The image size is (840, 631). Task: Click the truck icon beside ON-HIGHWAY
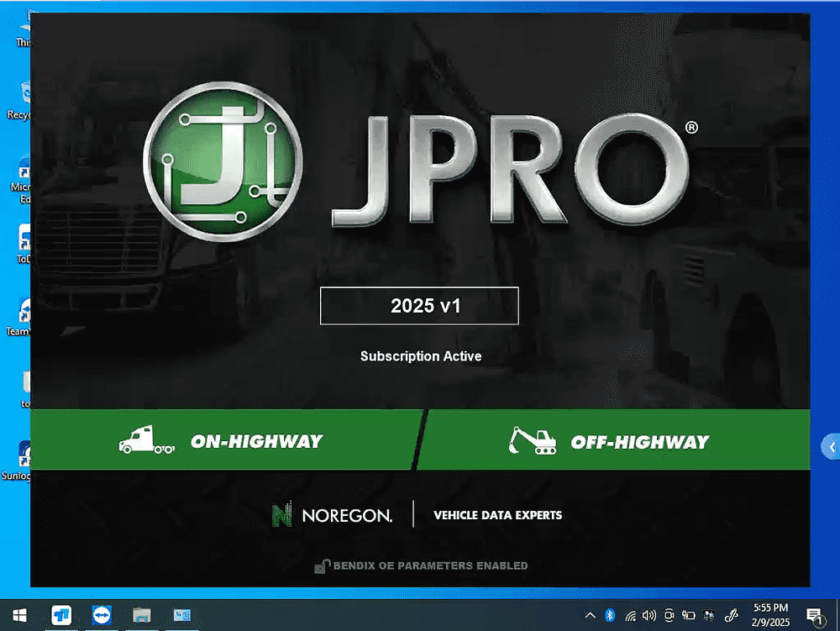pos(147,441)
